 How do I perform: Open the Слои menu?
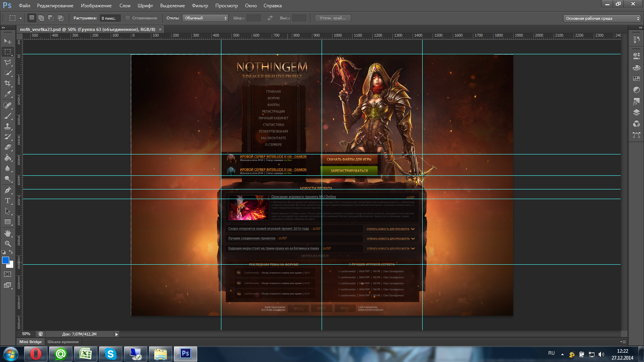125,6
